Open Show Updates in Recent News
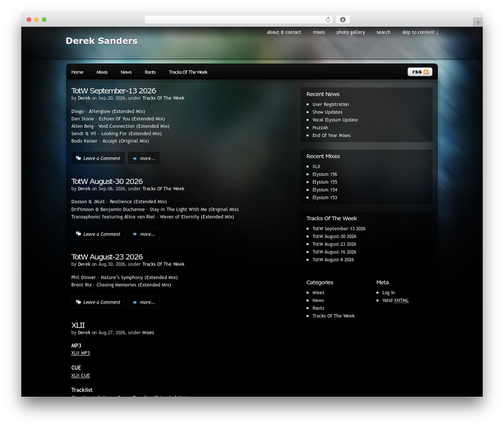504x427 pixels. (328, 112)
